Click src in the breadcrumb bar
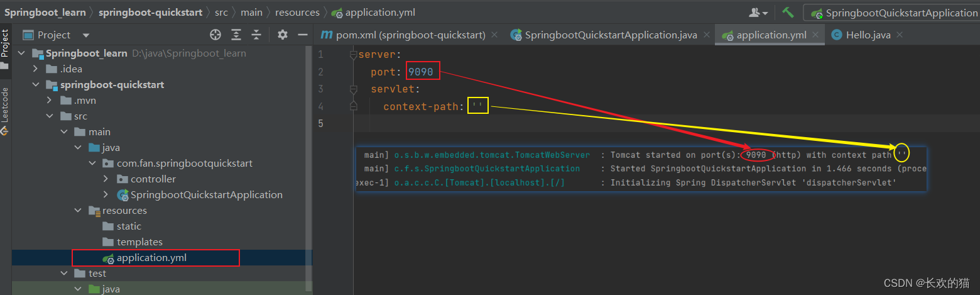This screenshot has height=295, width=980. (x=222, y=12)
